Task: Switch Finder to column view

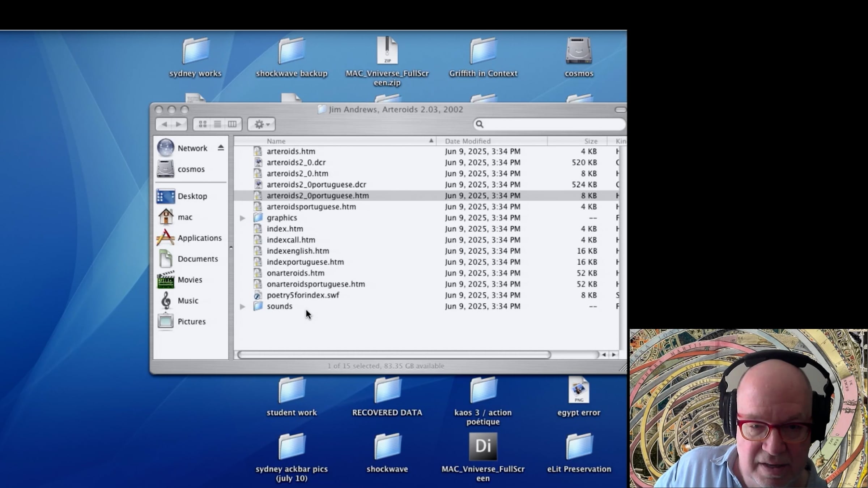Action: click(x=232, y=124)
